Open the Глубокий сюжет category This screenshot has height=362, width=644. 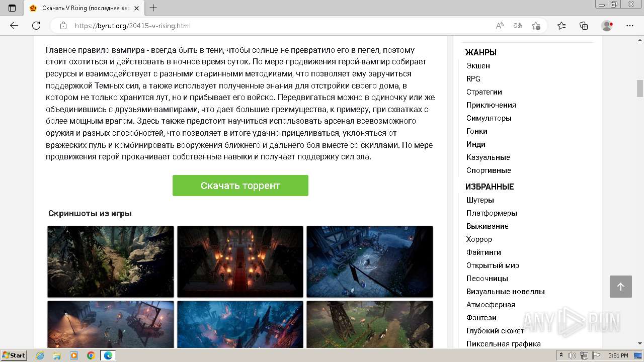[495, 331]
